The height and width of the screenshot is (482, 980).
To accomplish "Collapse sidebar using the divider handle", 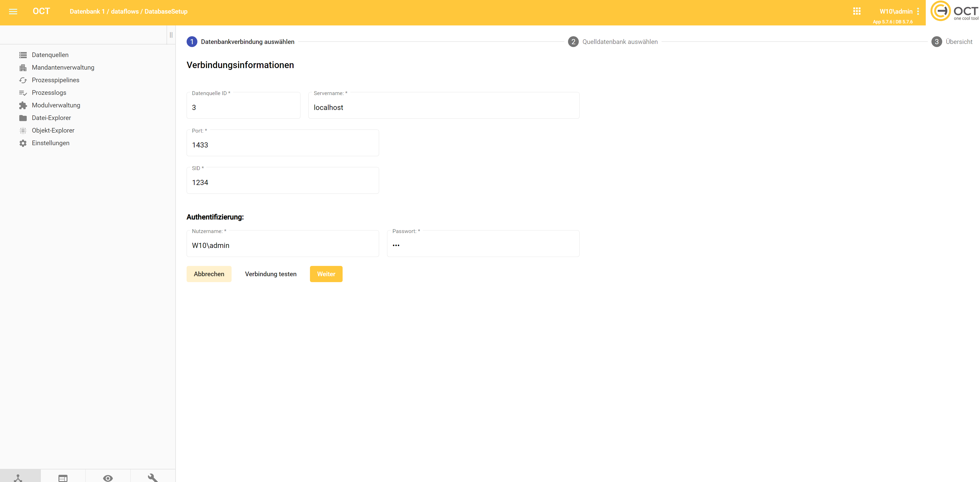I will [171, 35].
